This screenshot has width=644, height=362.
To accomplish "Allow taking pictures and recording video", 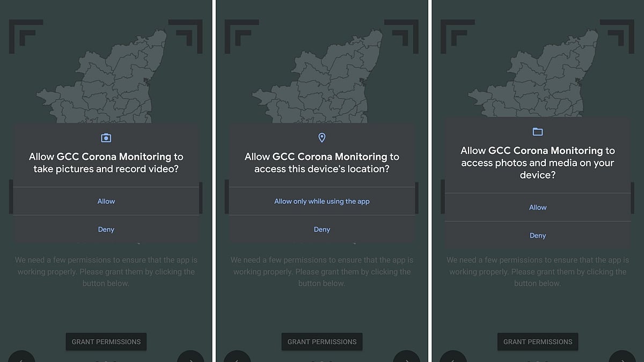I will pyautogui.click(x=106, y=201).
